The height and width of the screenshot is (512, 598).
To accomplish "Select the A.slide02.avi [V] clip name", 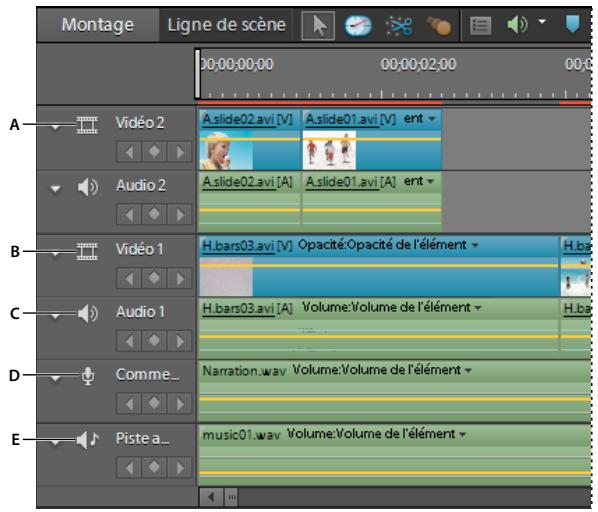I will (247, 120).
